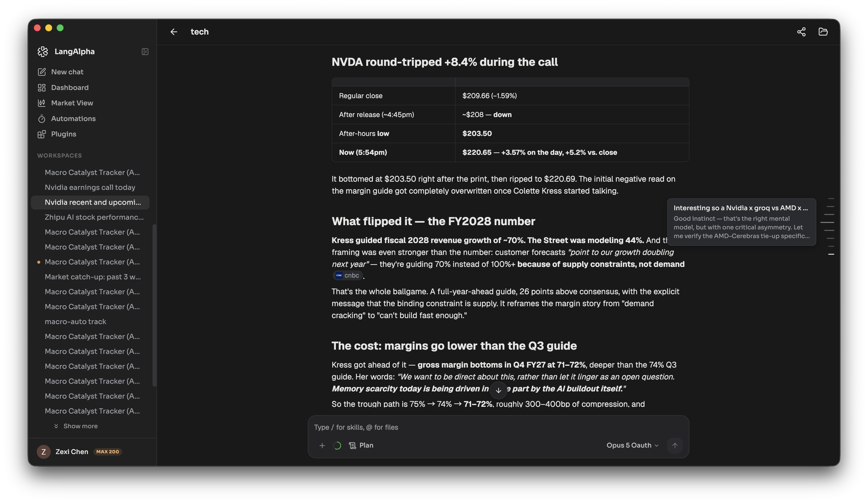Toggle Plan mode
868x503 pixels.
click(x=361, y=445)
